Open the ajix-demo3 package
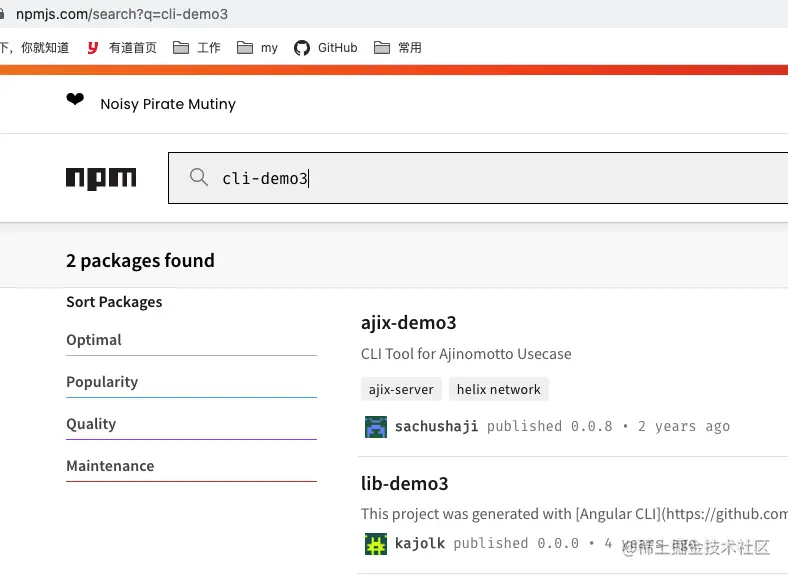The height and width of the screenshot is (575, 788). tap(409, 323)
